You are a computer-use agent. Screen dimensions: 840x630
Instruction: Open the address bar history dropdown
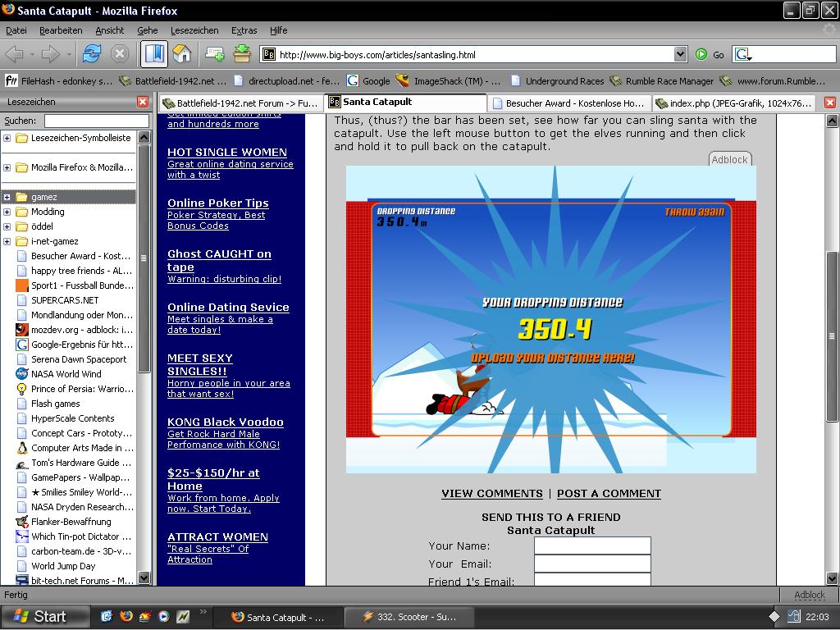pyautogui.click(x=680, y=54)
